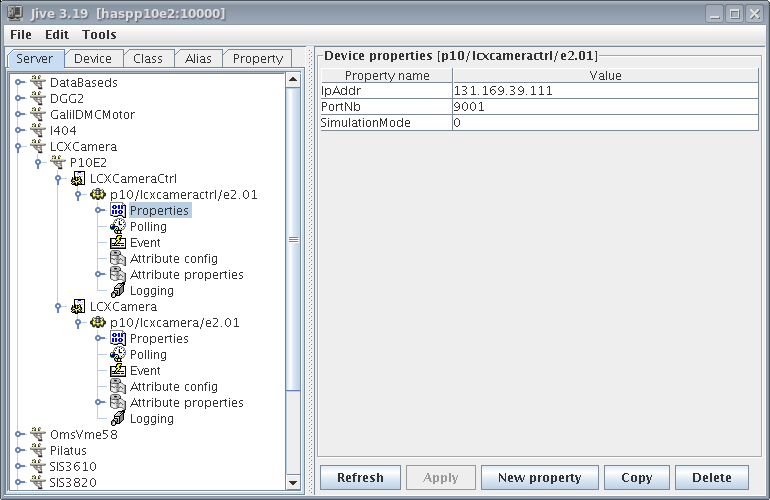Screen dimensions: 770x500
Task: Collapse the top-level LCXCamera server node
Action: click(18, 147)
